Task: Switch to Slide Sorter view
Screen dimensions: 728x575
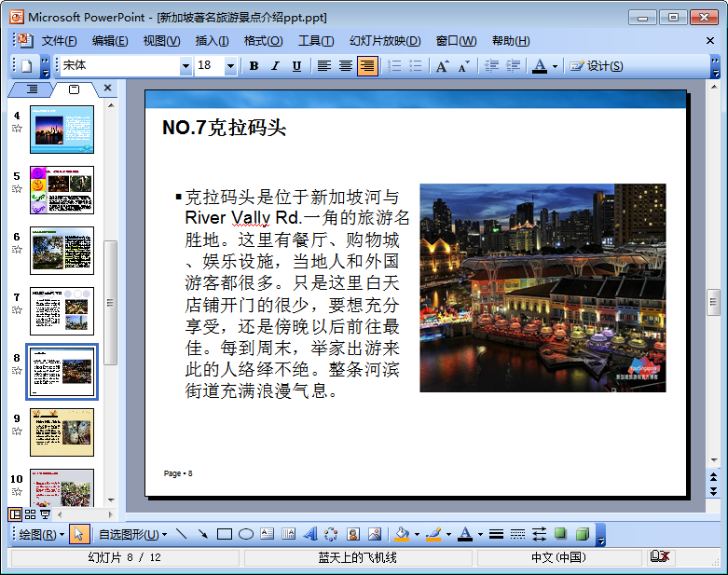Action: coord(30,514)
